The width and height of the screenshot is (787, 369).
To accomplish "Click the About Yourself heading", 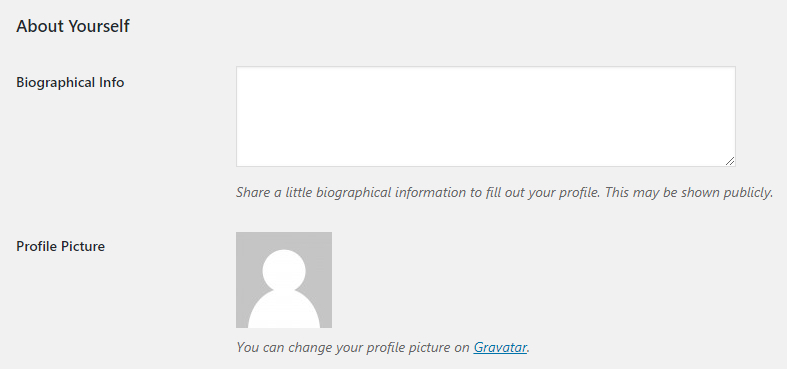I will tap(73, 26).
